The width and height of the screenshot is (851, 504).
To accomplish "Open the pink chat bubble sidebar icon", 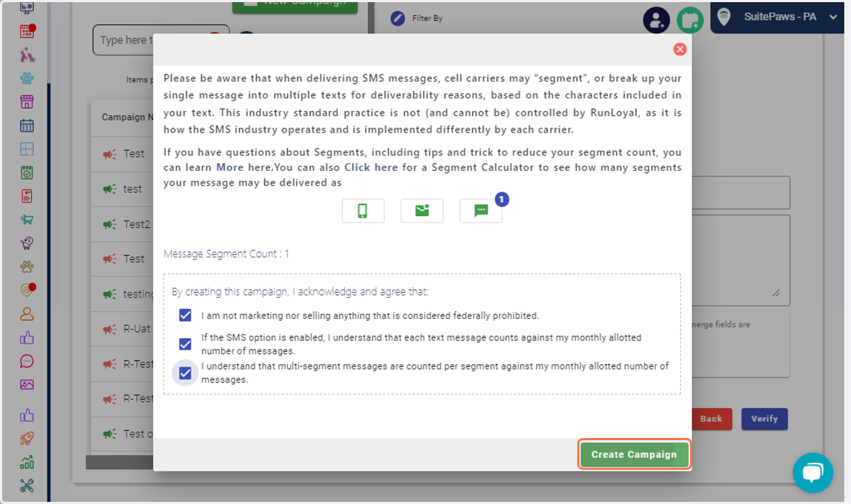I will click(x=27, y=361).
